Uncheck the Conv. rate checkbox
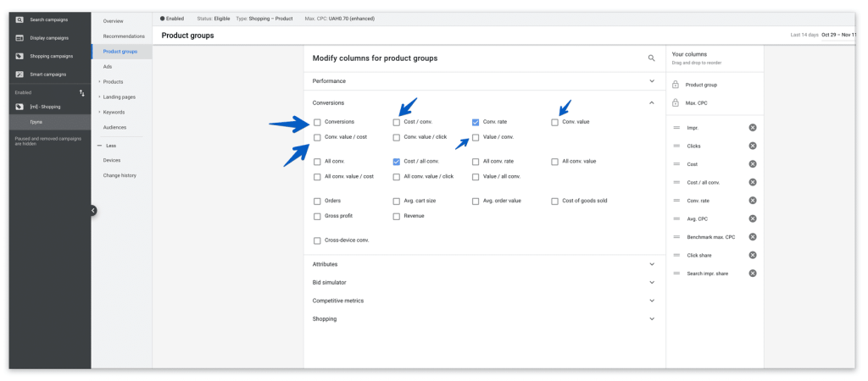This screenshot has width=868, height=381. pyautogui.click(x=476, y=123)
